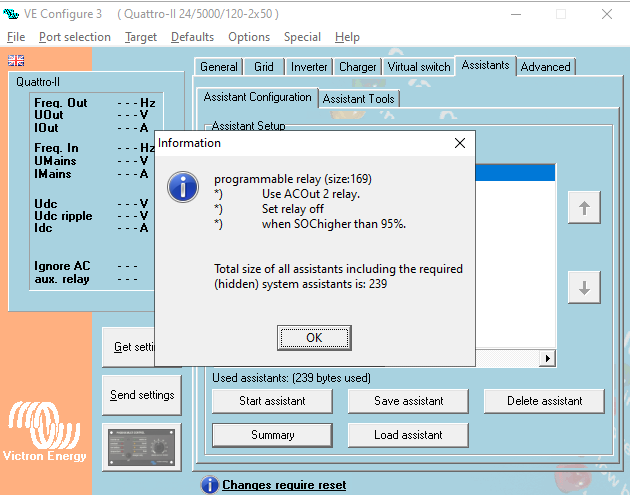Click the 'Freq. Out' reading label
Image resolution: width=630 pixels, height=495 pixels.
pyautogui.click(x=61, y=103)
